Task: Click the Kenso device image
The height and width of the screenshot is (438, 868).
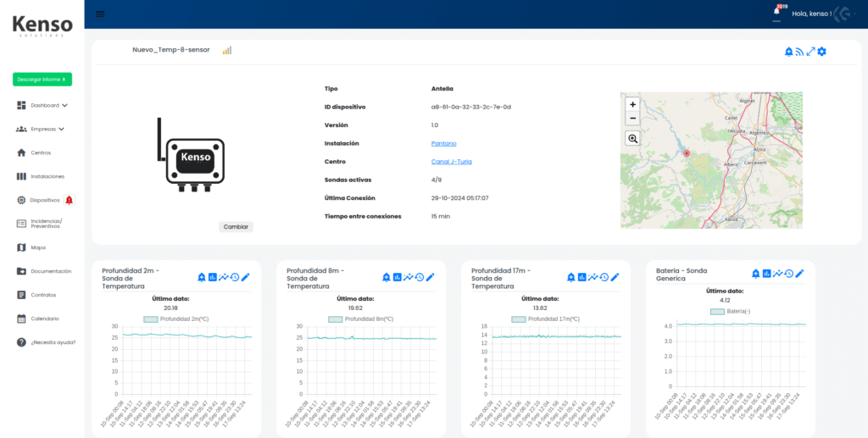Action: tap(191, 155)
